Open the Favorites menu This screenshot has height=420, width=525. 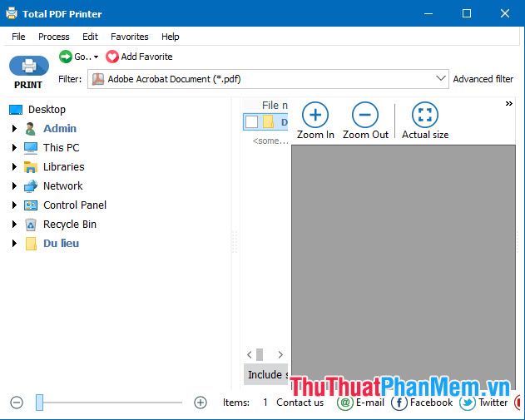[x=130, y=37]
